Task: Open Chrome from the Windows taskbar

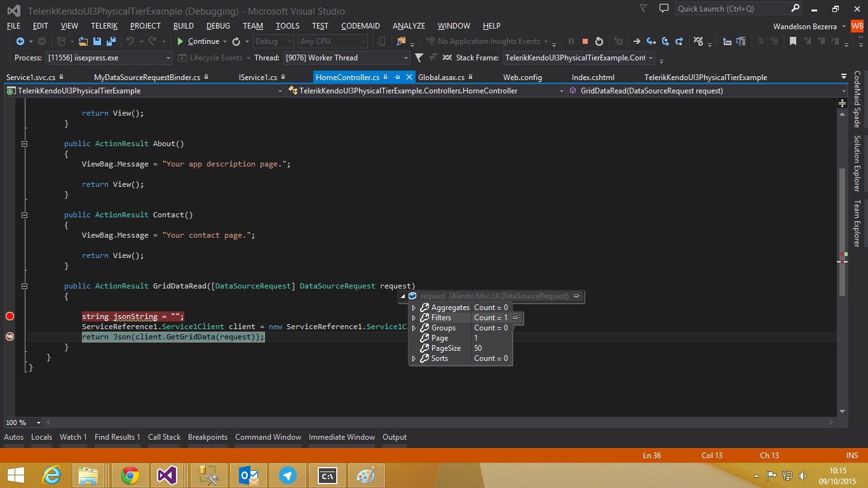Action: 130,475
